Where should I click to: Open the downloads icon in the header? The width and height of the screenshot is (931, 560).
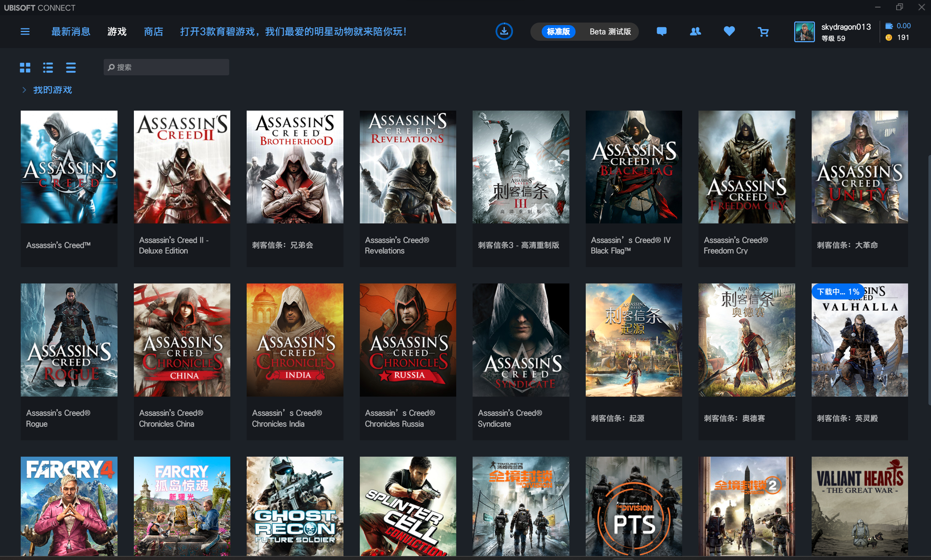pyautogui.click(x=504, y=31)
